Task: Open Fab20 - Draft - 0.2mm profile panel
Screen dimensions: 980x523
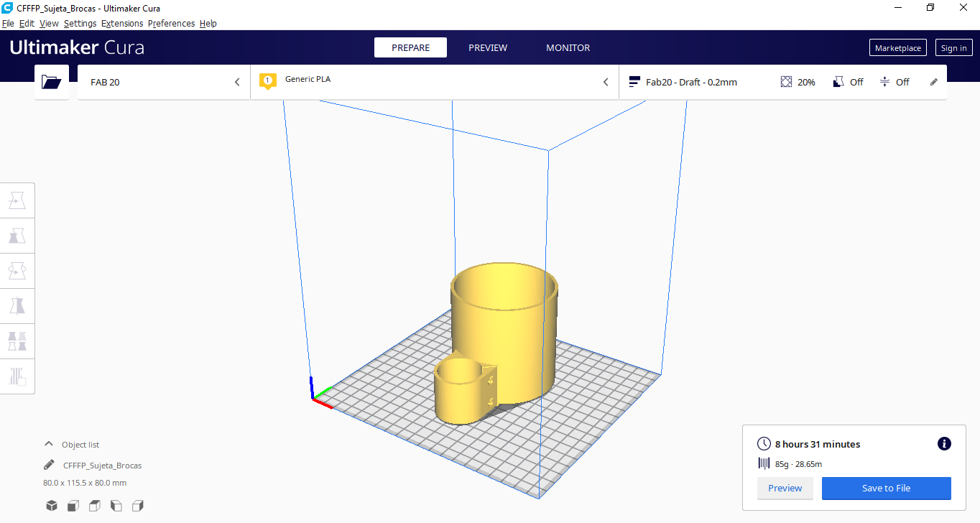Action: click(782, 82)
